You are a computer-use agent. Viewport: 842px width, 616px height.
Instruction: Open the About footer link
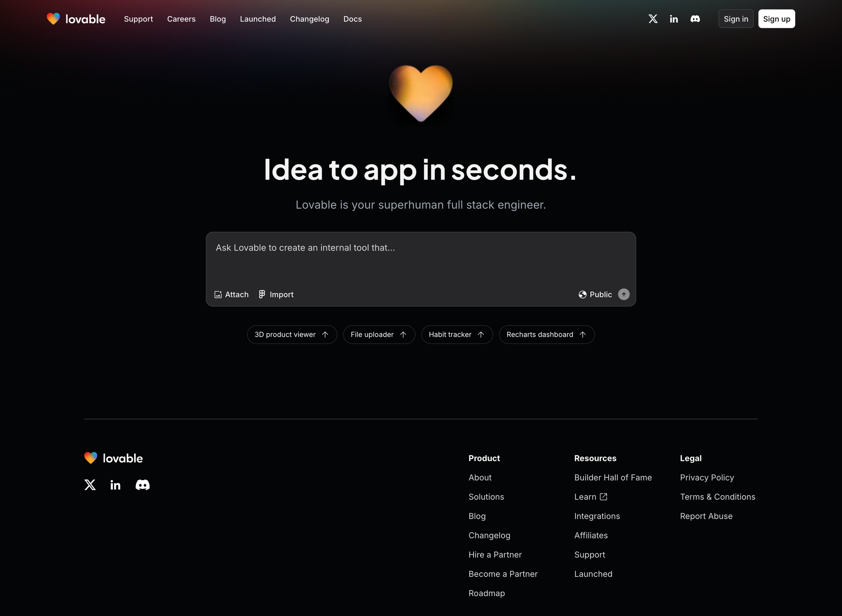[x=480, y=478]
